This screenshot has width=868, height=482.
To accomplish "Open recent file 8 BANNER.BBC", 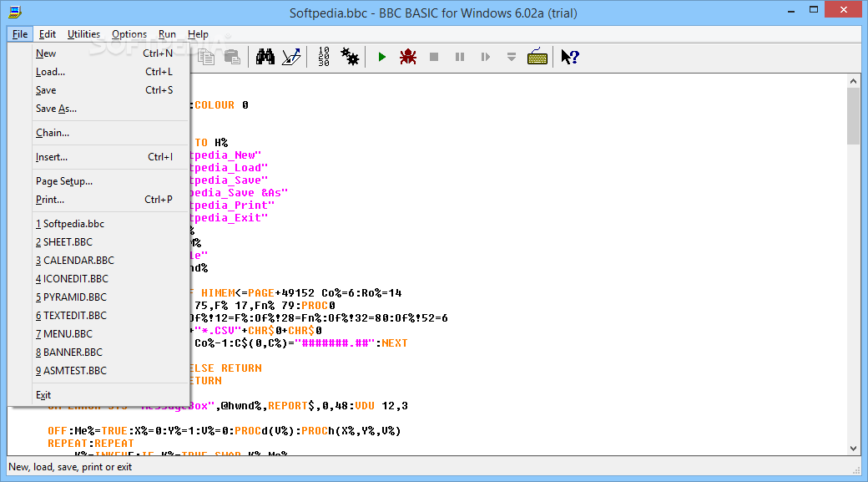I will (104, 353).
